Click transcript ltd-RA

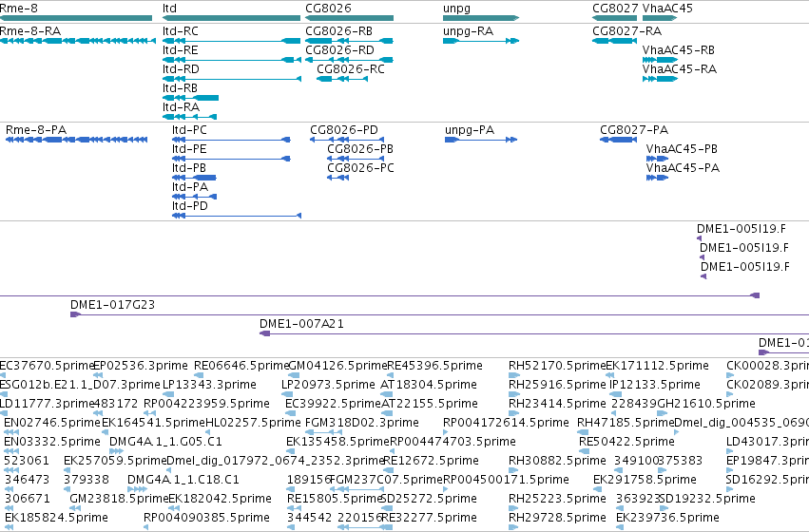point(189,117)
